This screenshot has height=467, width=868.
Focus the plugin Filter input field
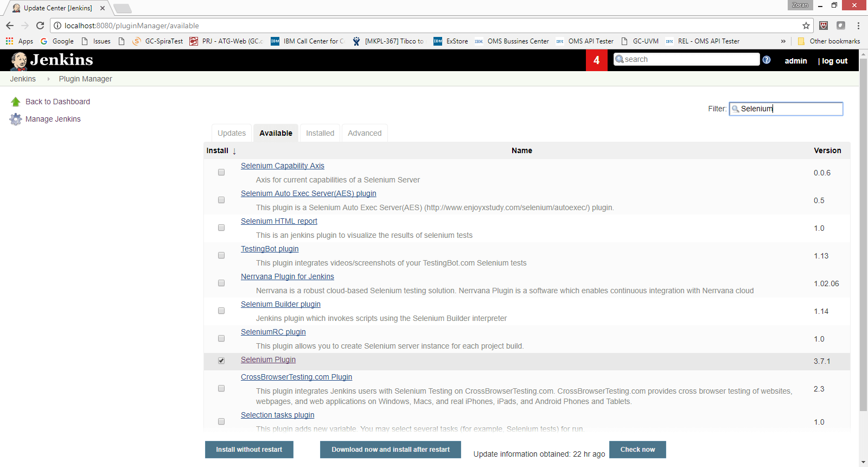[x=786, y=109]
